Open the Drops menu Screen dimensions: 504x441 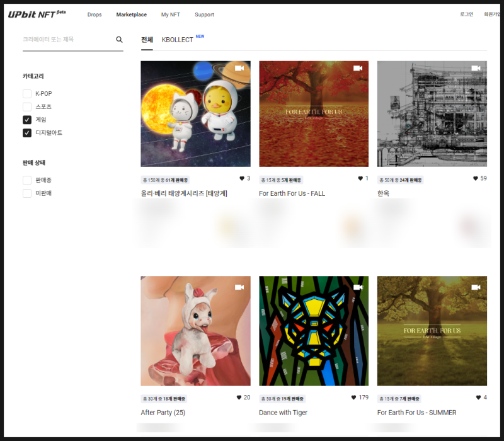point(94,14)
